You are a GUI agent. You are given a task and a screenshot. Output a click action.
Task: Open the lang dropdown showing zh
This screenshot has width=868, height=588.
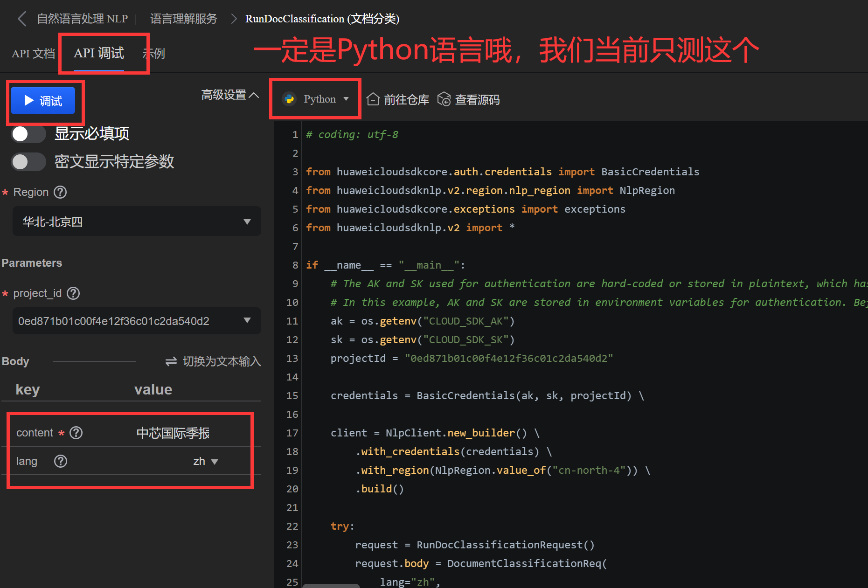point(206,461)
